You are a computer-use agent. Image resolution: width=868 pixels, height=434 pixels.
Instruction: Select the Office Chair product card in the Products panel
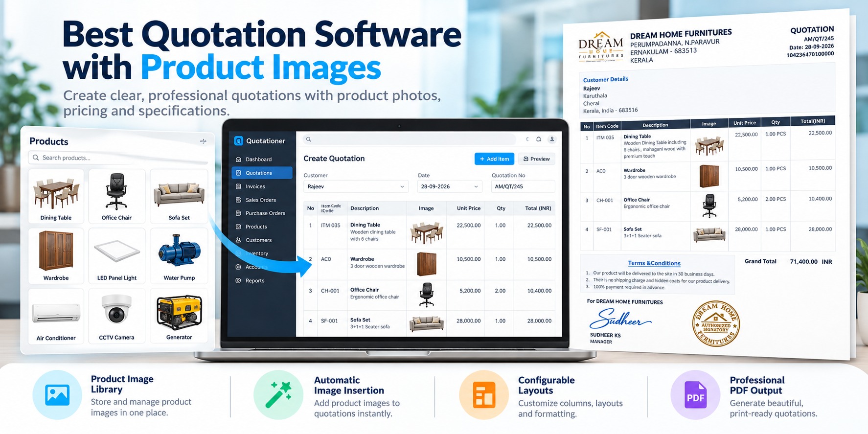click(x=116, y=196)
